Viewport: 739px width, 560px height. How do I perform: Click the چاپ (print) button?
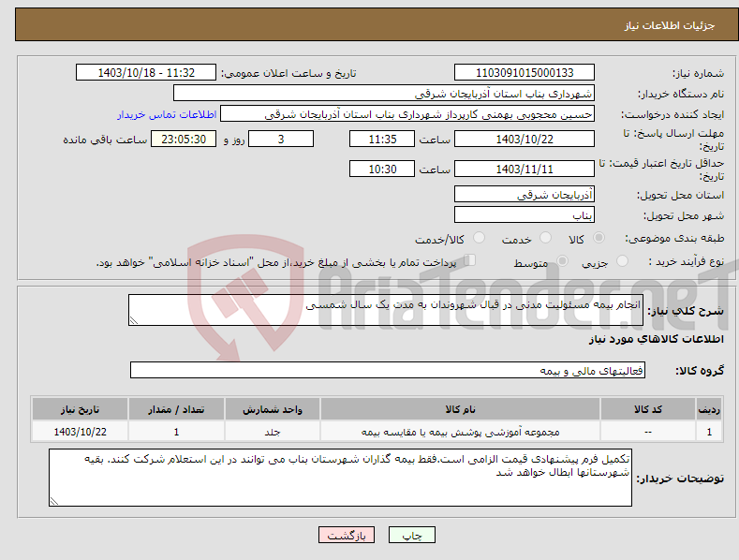click(411, 535)
